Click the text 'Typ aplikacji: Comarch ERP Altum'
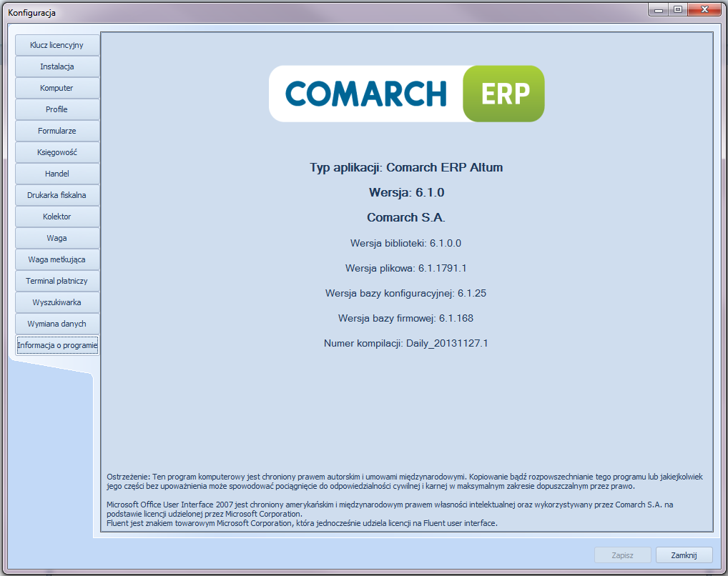Screen dimensions: 728x576 pos(406,167)
